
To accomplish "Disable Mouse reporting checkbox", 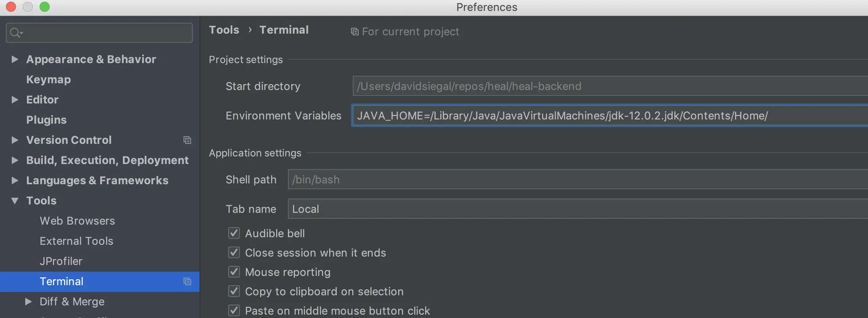I will coord(234,272).
